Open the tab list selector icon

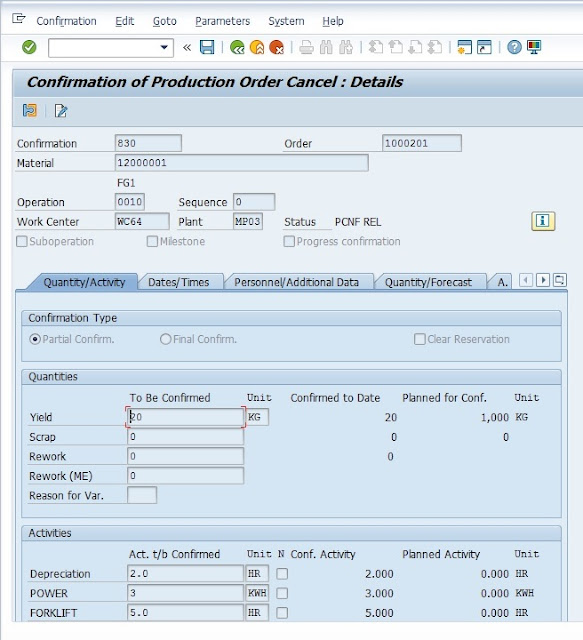[x=560, y=280]
